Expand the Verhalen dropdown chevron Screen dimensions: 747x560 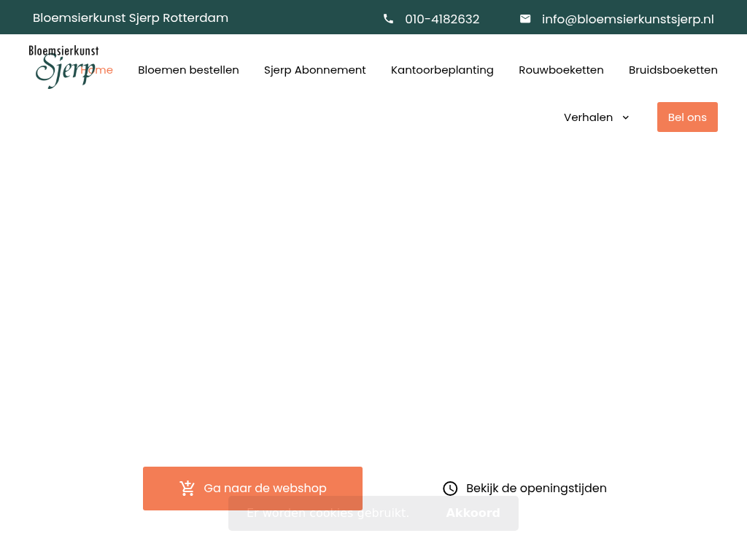[625, 117]
